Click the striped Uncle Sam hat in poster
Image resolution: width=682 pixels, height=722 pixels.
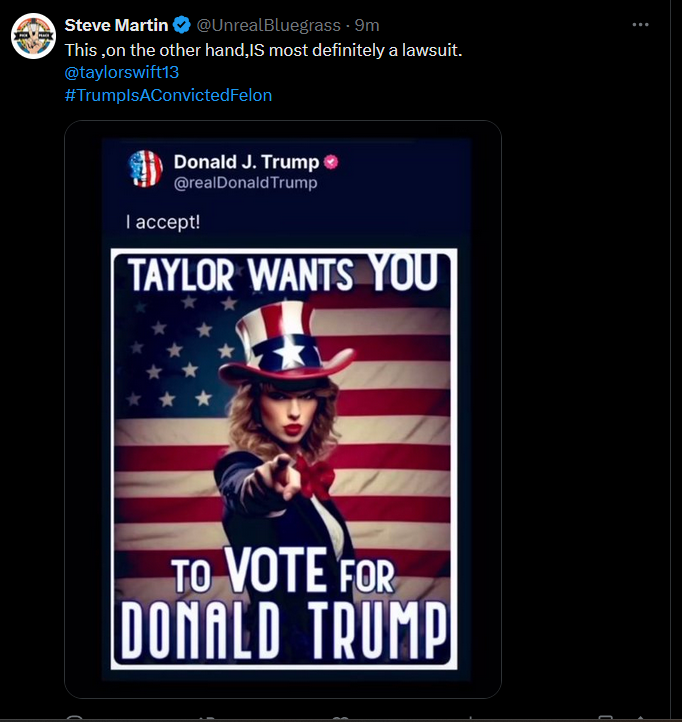pos(283,340)
